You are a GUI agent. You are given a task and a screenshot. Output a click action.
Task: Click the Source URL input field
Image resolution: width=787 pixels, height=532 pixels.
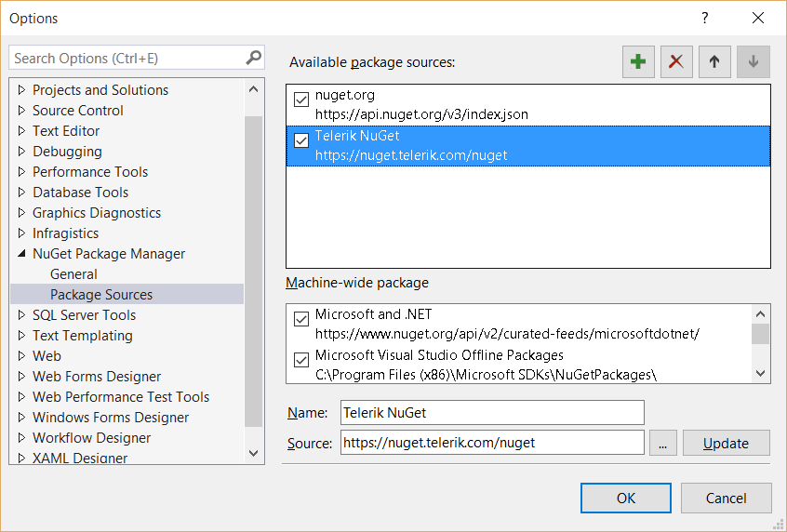click(x=492, y=443)
